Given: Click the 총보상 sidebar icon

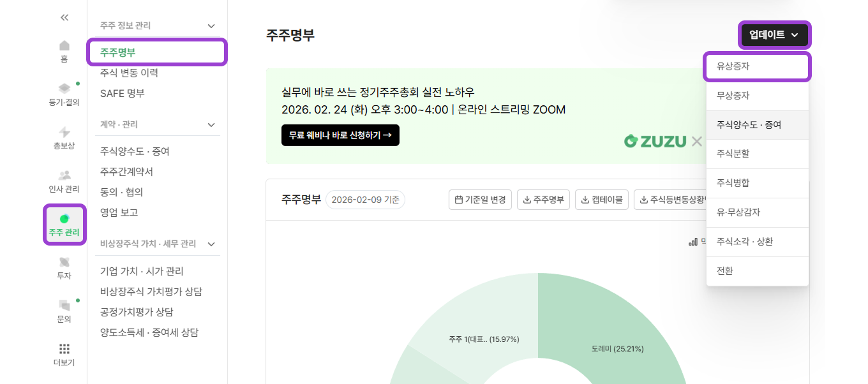Looking at the screenshot, I should pos(64,137).
